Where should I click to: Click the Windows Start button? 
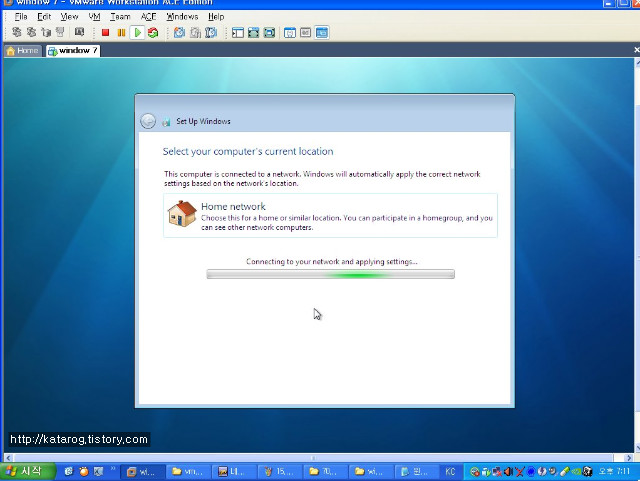27,472
